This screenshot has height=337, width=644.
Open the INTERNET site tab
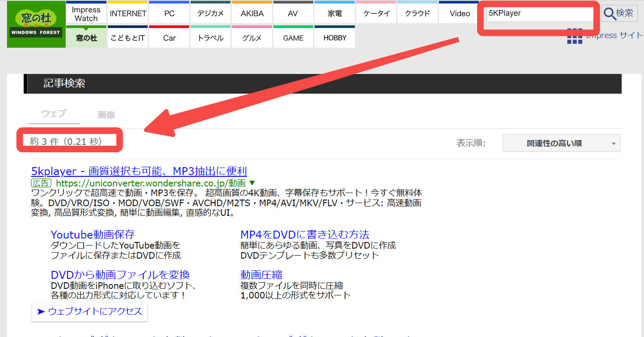[x=128, y=12]
